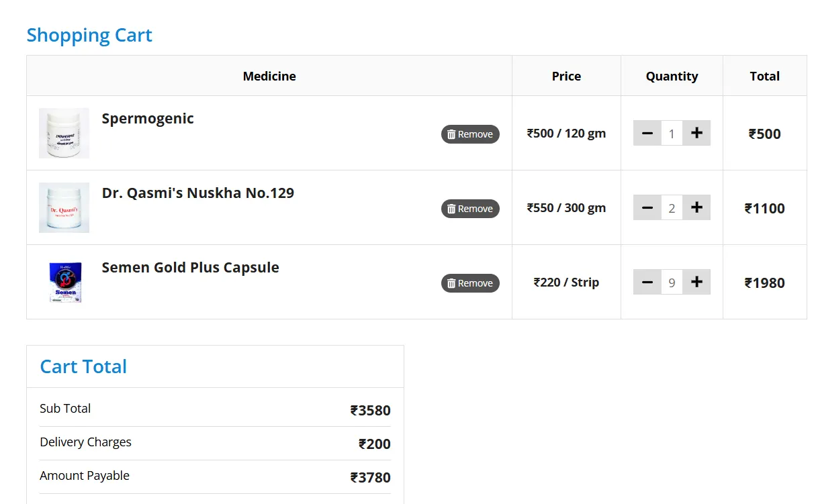Focus the Semen Gold Plus quantity field
The image size is (814, 504).
tap(672, 283)
